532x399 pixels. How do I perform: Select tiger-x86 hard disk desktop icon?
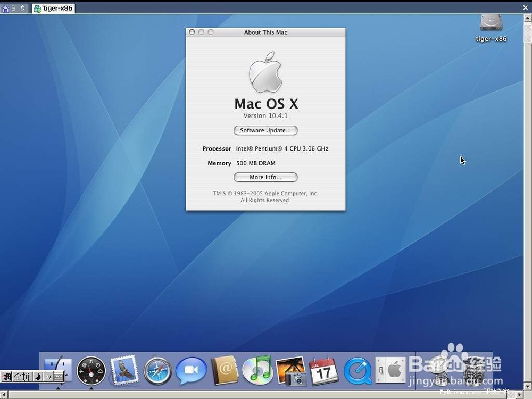491,23
